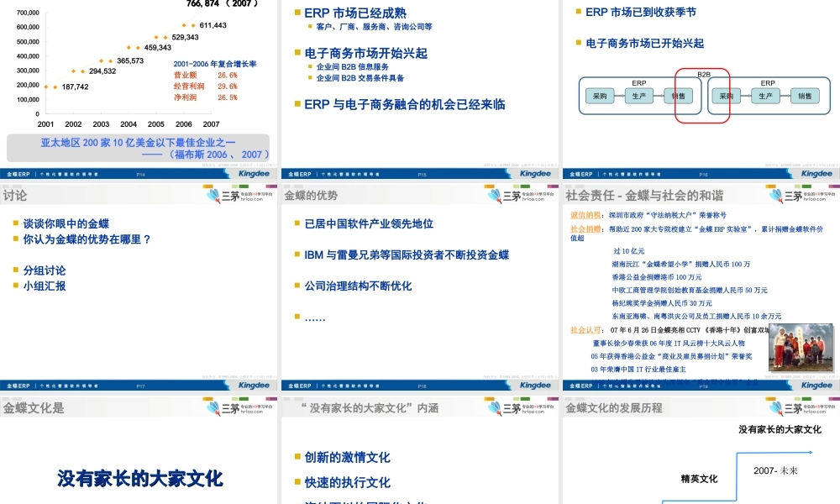Click the bullet 快速的执行文化
This screenshot has width=840, height=504.
pyautogui.click(x=347, y=482)
